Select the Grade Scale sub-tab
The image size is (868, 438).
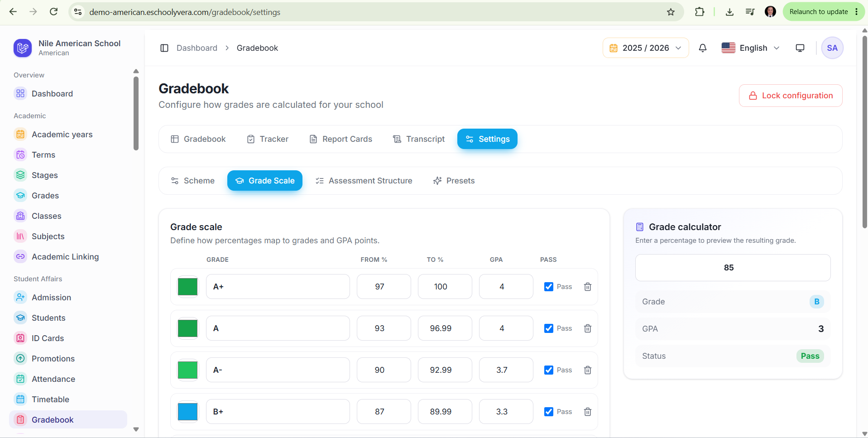265,181
